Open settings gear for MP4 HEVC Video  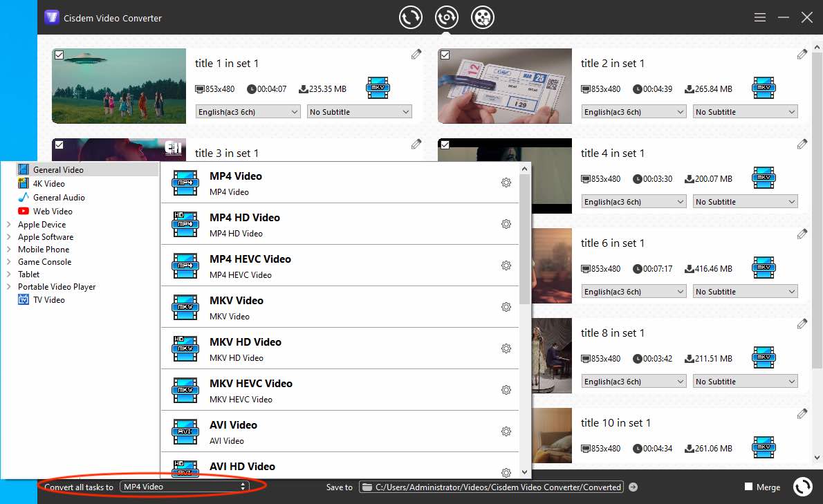pyautogui.click(x=506, y=265)
